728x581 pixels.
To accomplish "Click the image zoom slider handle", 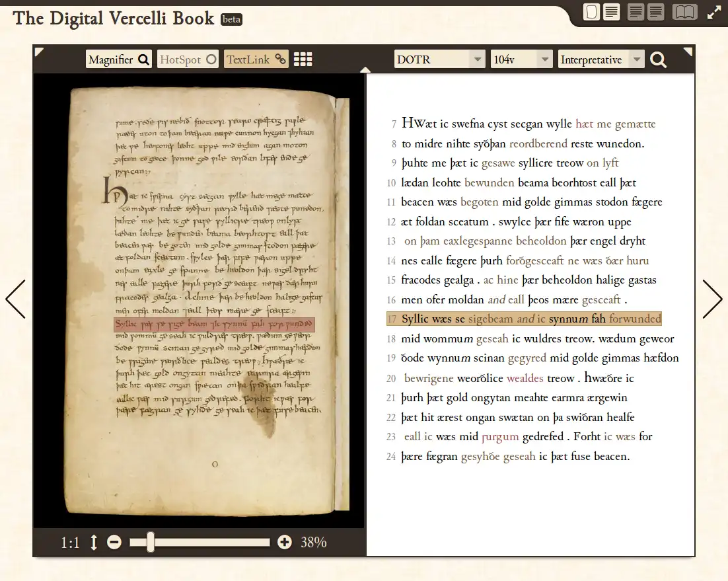I will (x=151, y=542).
